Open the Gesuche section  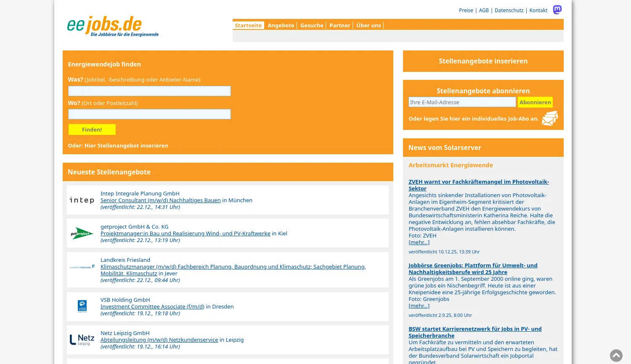tap(312, 25)
